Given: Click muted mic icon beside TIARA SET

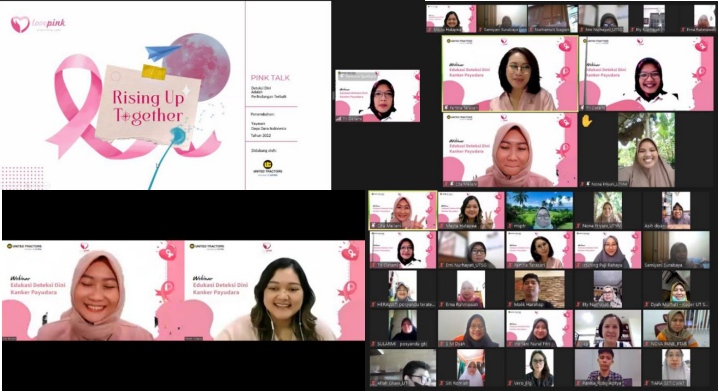Looking at the screenshot, I should click(x=647, y=383).
